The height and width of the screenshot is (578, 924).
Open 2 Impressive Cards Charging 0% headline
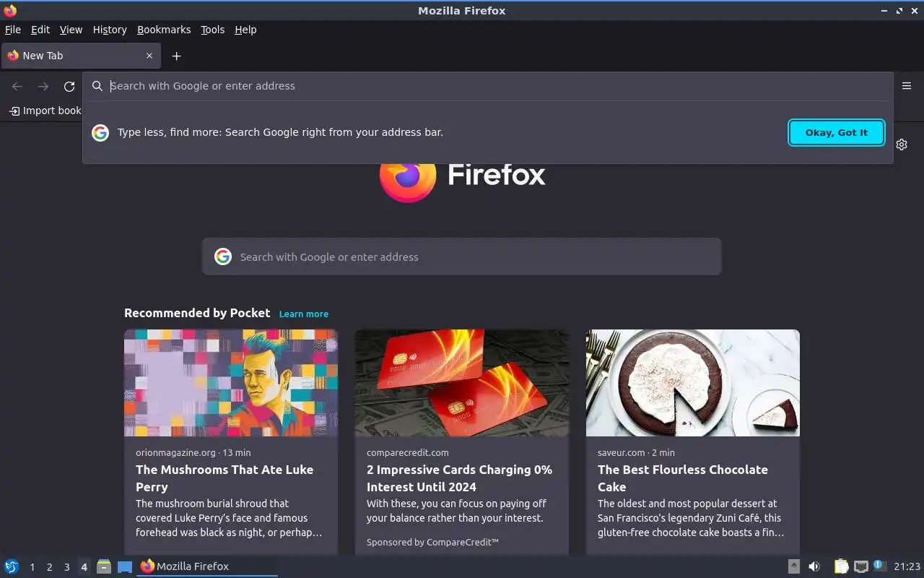coord(459,478)
